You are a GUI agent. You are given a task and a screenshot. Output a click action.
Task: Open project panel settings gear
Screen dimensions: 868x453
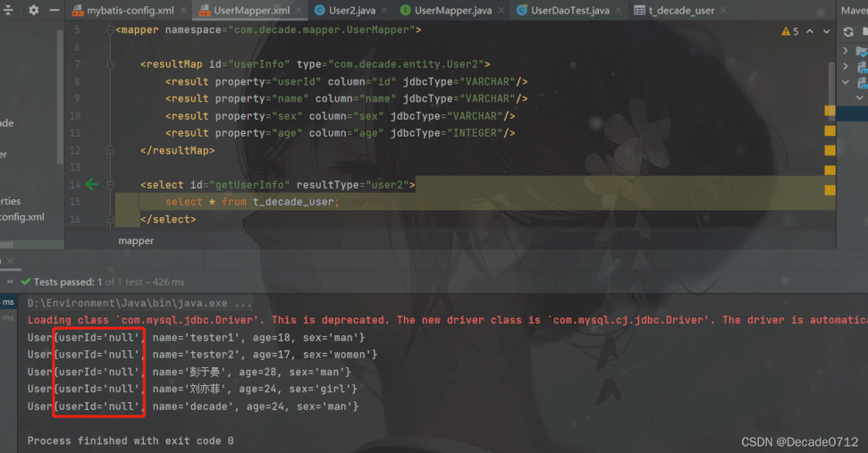[34, 10]
